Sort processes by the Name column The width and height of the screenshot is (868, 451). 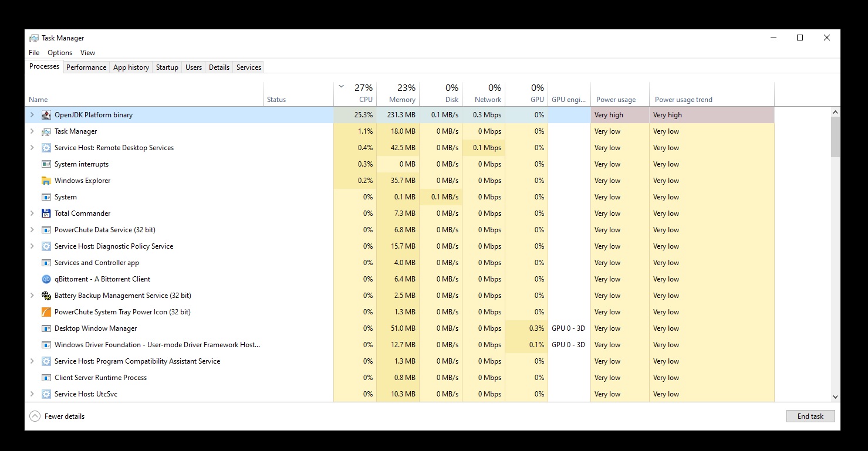144,94
